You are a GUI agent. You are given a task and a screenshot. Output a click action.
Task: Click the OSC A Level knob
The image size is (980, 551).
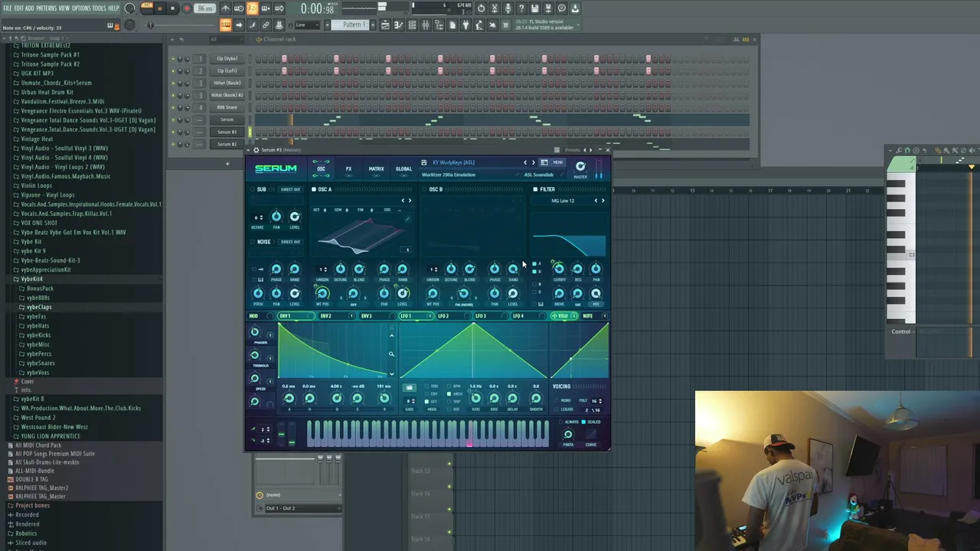point(403,294)
